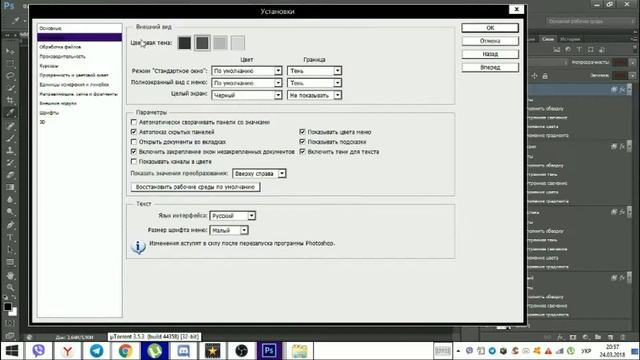The width and height of the screenshot is (640, 360).
Task: Click 'Восстановить рабочие среды по умолчанию' button
Action: click(195, 187)
